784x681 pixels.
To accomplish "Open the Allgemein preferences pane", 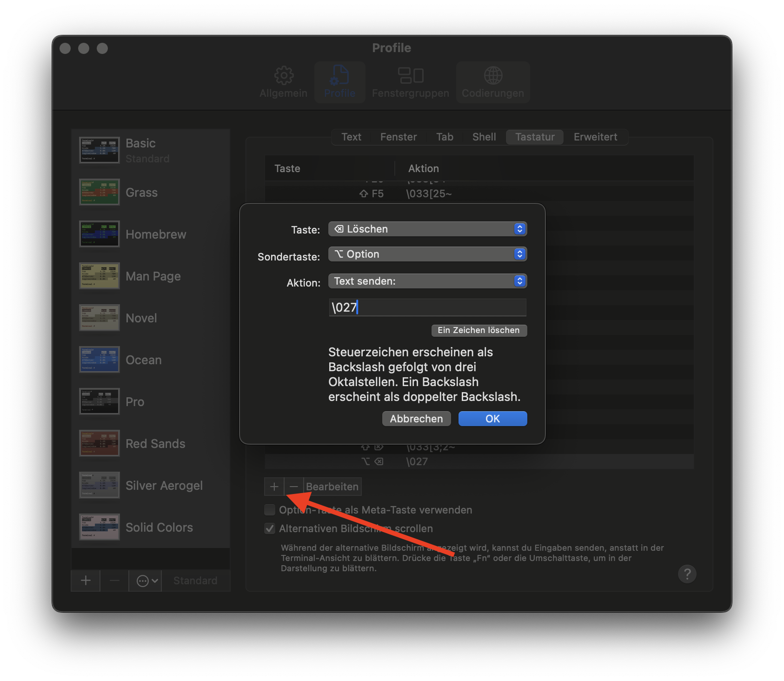I will (x=283, y=82).
